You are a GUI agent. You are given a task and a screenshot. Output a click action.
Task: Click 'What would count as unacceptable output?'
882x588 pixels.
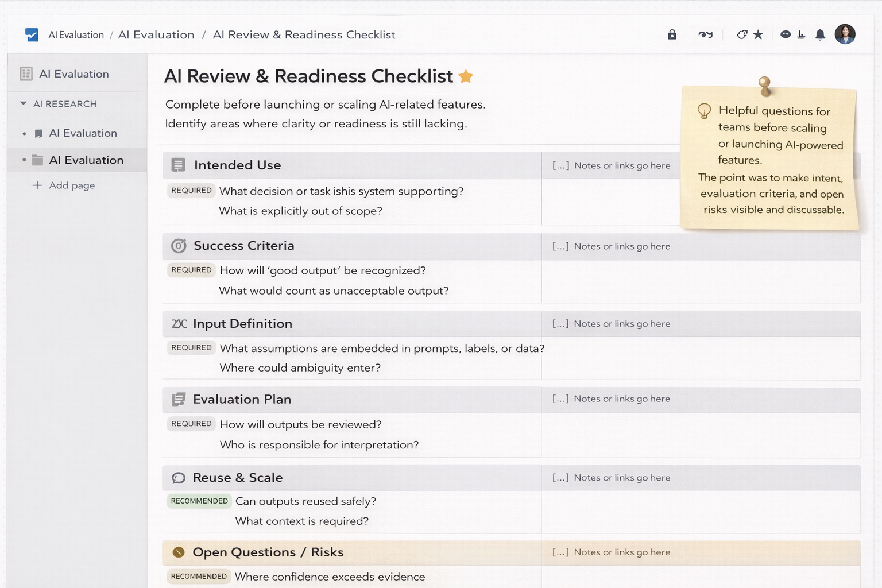(334, 291)
